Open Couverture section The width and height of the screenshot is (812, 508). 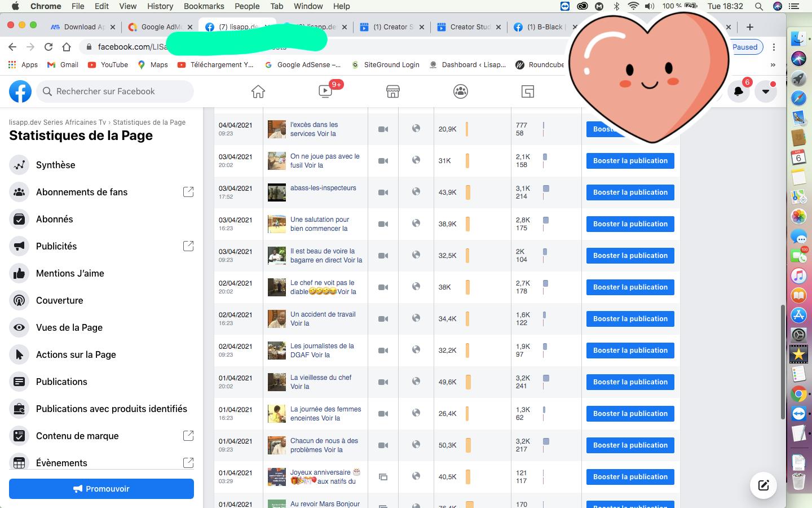[101, 300]
